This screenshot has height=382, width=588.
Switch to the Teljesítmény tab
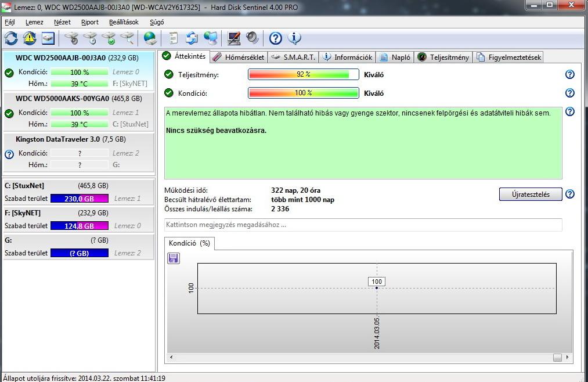click(443, 57)
